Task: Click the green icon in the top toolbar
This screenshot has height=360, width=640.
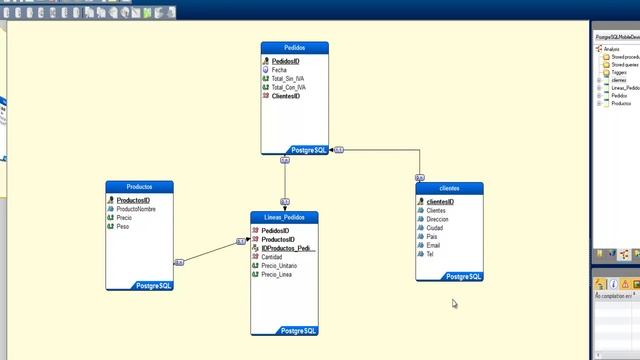Action: pyautogui.click(x=147, y=13)
